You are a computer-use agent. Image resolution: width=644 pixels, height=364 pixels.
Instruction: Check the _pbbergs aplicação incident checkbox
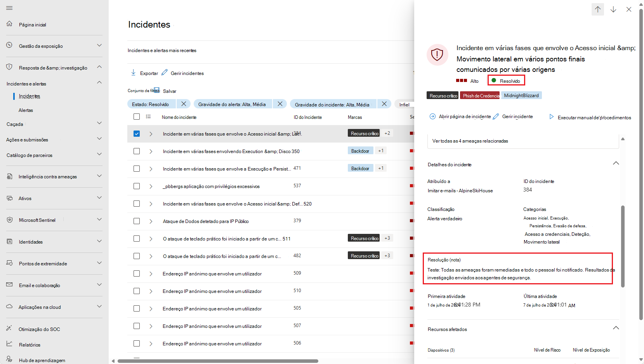click(137, 186)
